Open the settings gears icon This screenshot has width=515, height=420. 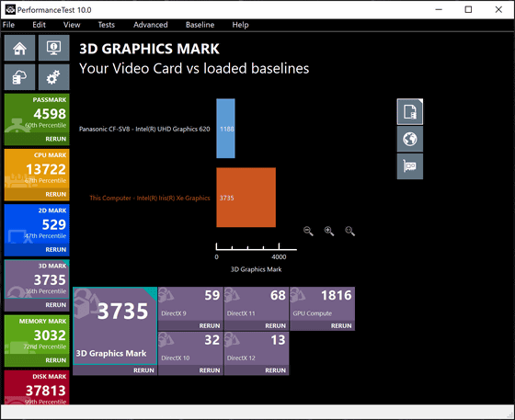pos(54,77)
